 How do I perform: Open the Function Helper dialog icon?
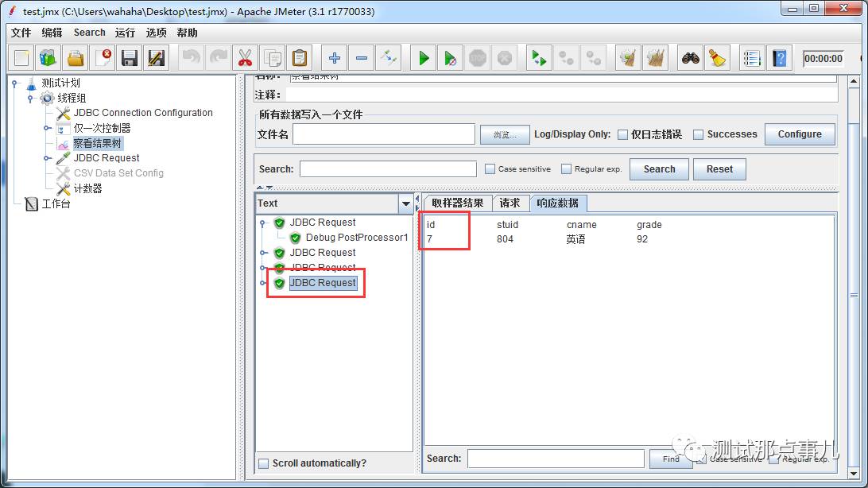click(x=752, y=58)
